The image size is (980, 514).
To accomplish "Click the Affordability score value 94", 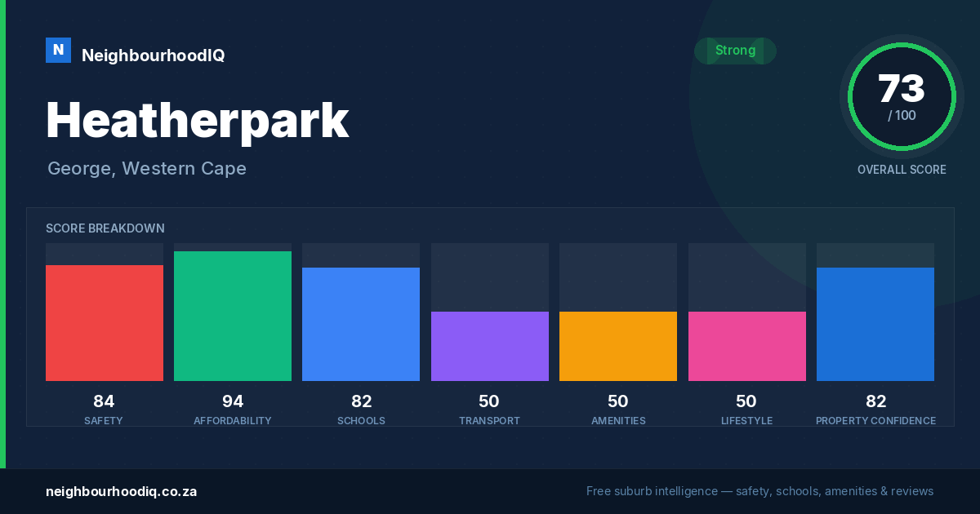I will coord(233,401).
